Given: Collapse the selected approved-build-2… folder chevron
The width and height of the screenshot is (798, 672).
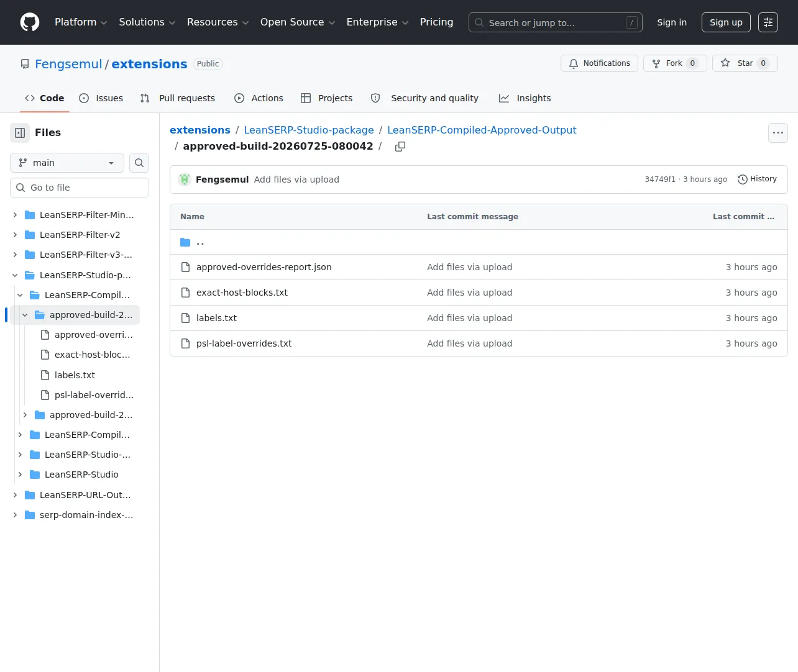Looking at the screenshot, I should click(x=25, y=315).
